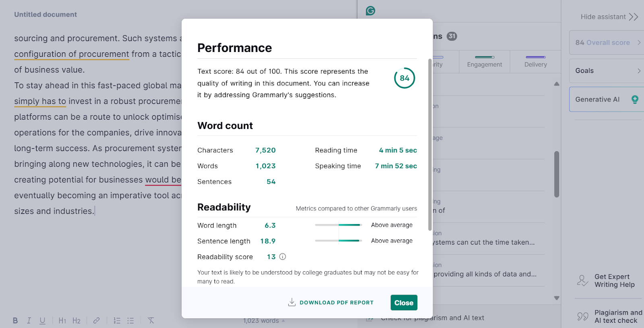644x328 pixels.
Task: Click the Words value 1,023 in dialog
Action: click(265, 166)
